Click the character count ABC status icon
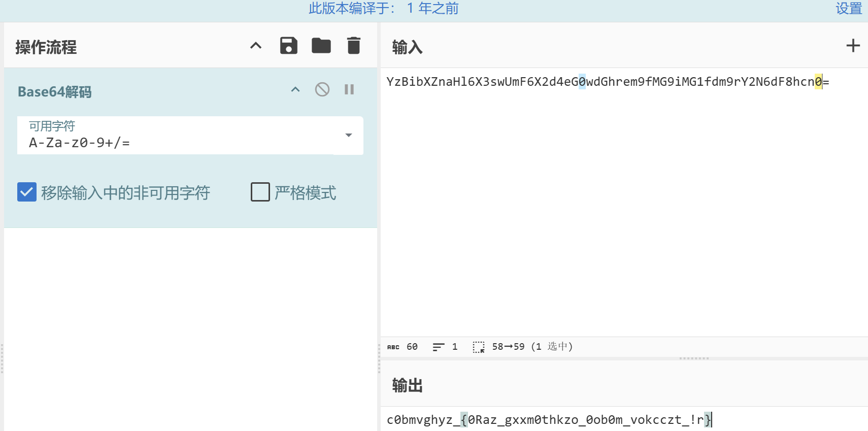 [x=393, y=347]
